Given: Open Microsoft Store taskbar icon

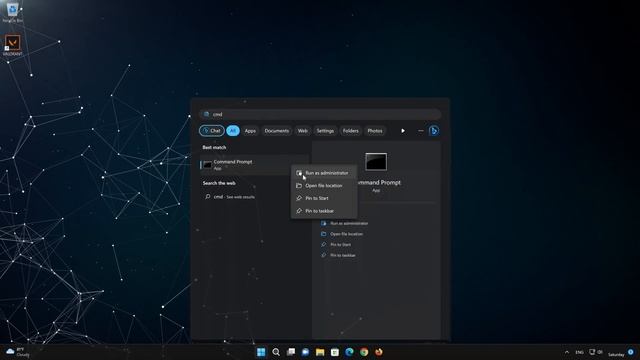Looking at the screenshot, I should pyautogui.click(x=335, y=352).
